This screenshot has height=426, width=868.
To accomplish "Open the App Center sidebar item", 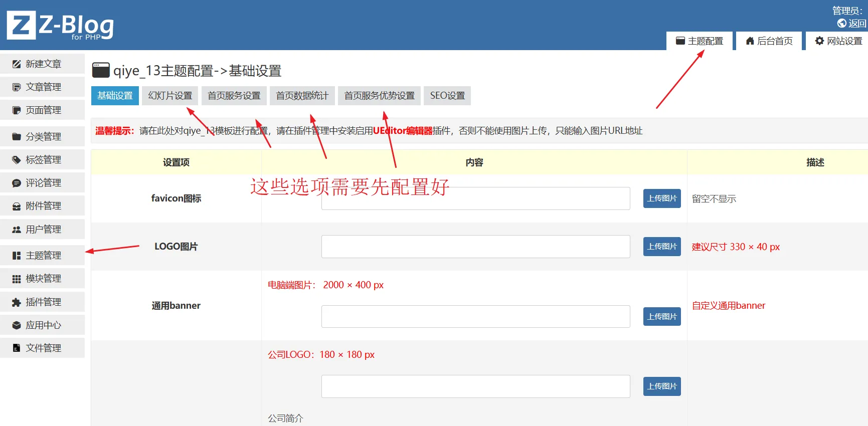I will 43,325.
